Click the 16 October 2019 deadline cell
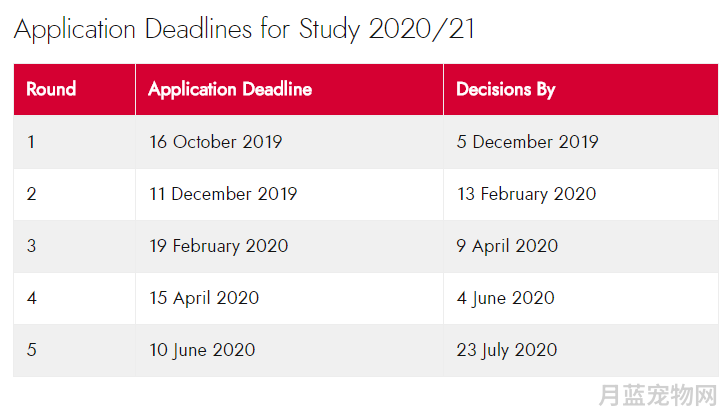 (289, 142)
